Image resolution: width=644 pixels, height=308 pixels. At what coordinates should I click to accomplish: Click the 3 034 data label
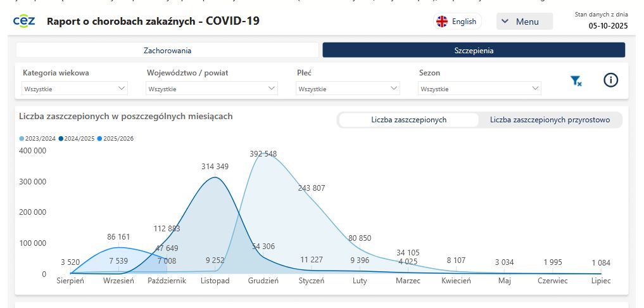(x=504, y=262)
